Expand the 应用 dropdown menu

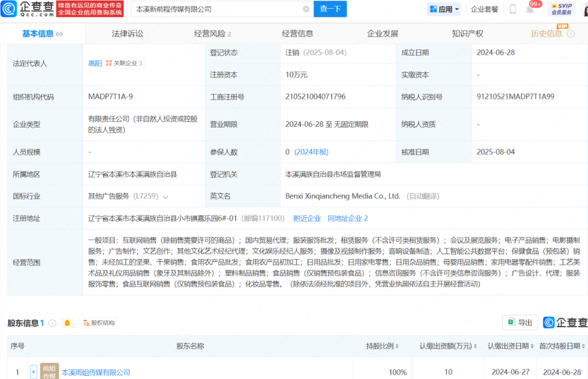pyautogui.click(x=444, y=9)
